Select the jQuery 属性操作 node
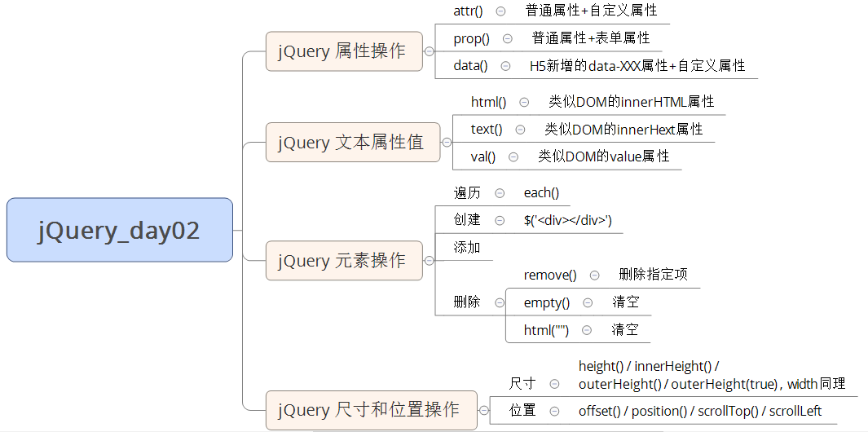 click(x=344, y=51)
